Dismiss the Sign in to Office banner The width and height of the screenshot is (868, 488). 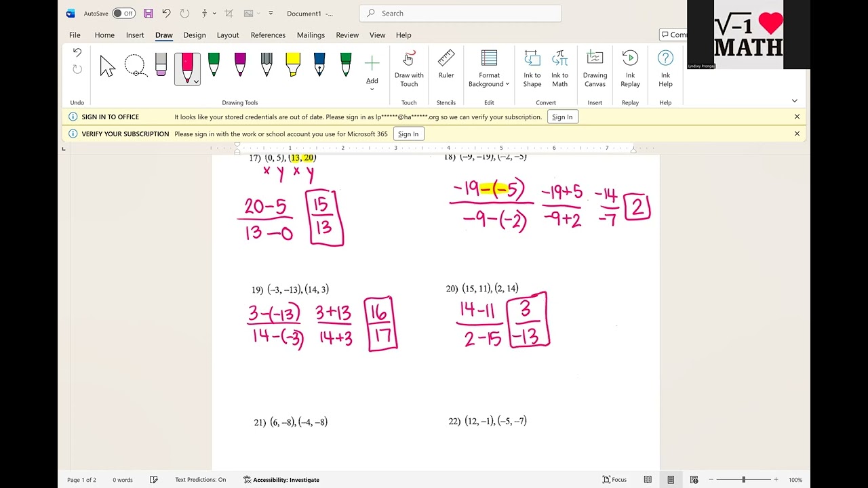click(797, 117)
